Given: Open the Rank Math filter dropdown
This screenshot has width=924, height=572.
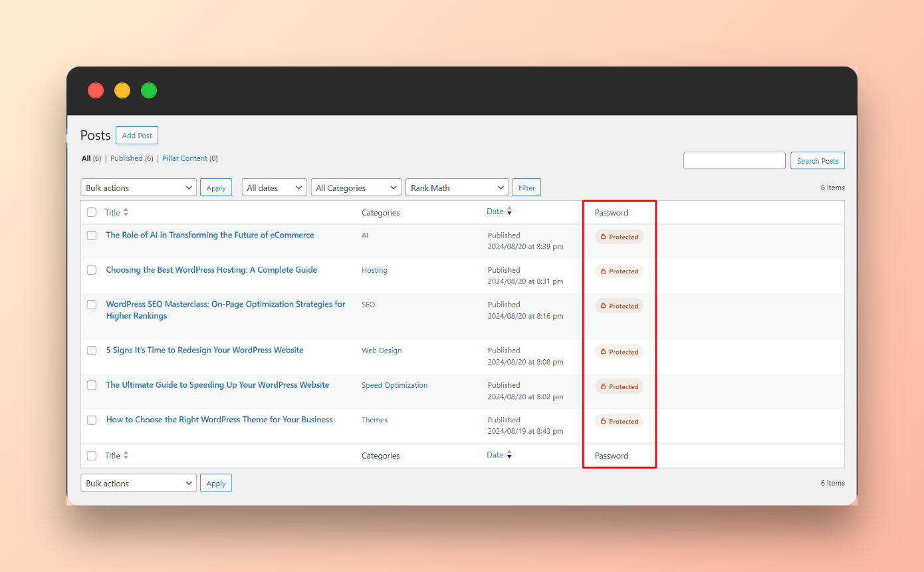Looking at the screenshot, I should coord(457,188).
